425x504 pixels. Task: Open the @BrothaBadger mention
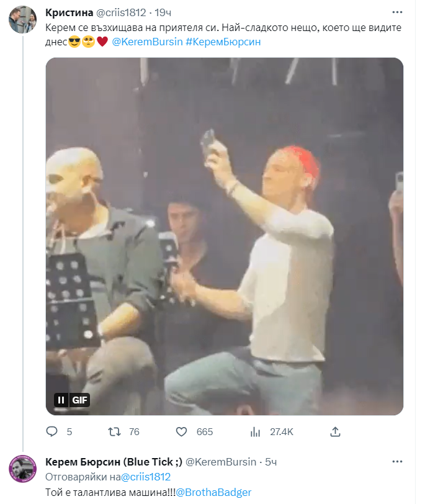pyautogui.click(x=213, y=492)
